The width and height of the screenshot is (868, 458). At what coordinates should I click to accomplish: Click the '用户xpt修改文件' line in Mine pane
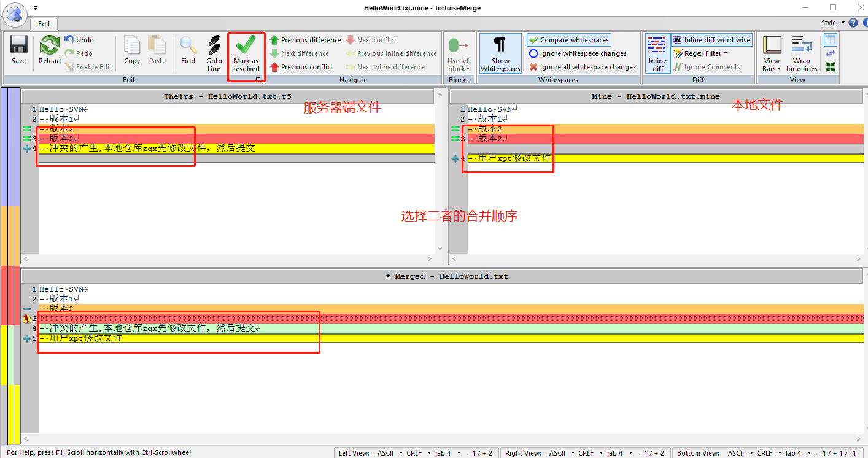click(x=665, y=158)
